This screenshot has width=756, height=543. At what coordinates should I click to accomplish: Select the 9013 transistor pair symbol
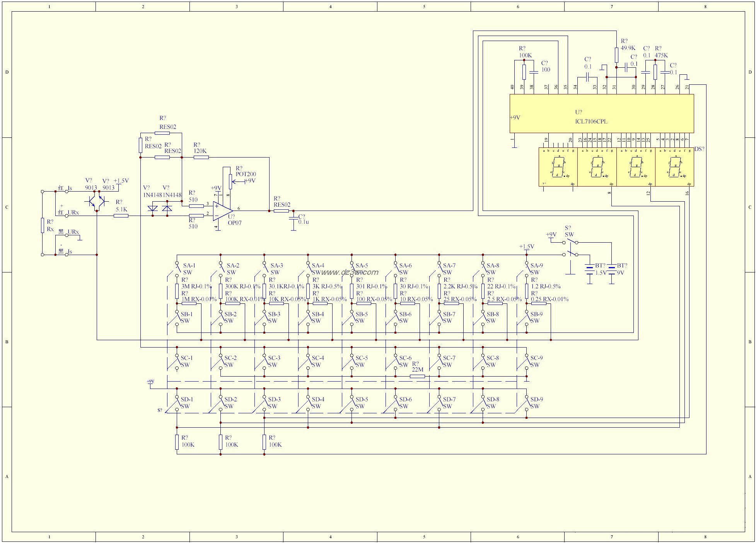point(96,201)
